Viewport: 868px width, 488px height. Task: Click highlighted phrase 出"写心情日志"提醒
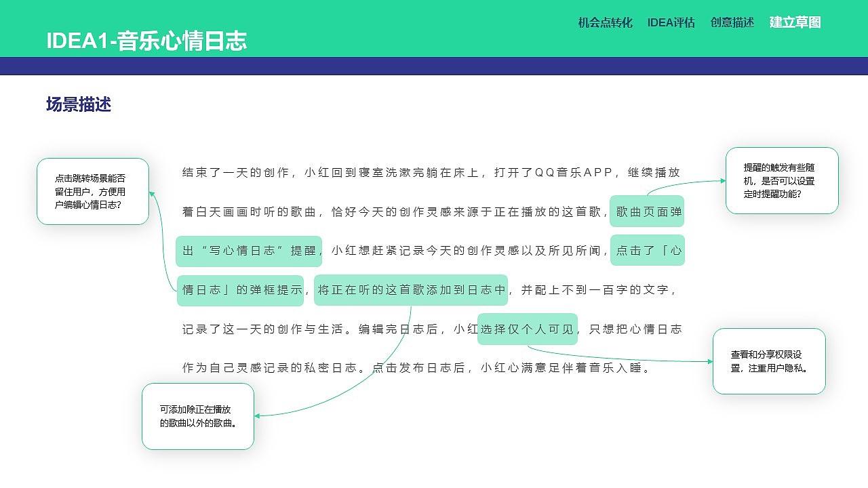coord(250,251)
